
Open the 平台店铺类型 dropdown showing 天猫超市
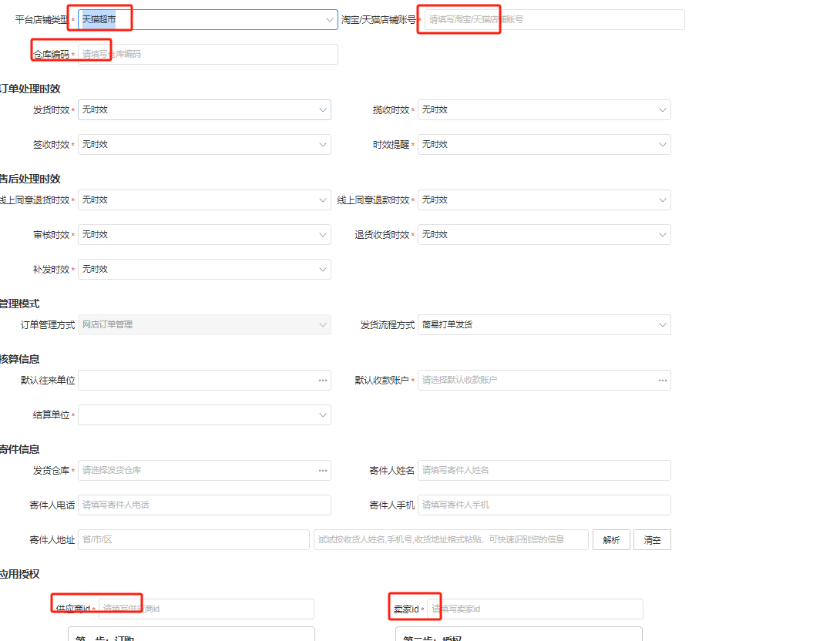208,20
